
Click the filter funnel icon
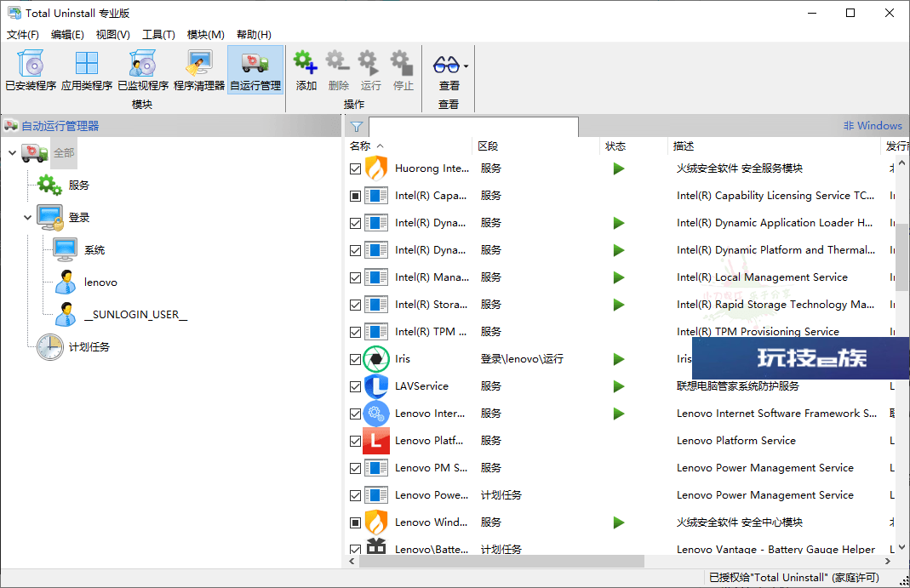357,127
